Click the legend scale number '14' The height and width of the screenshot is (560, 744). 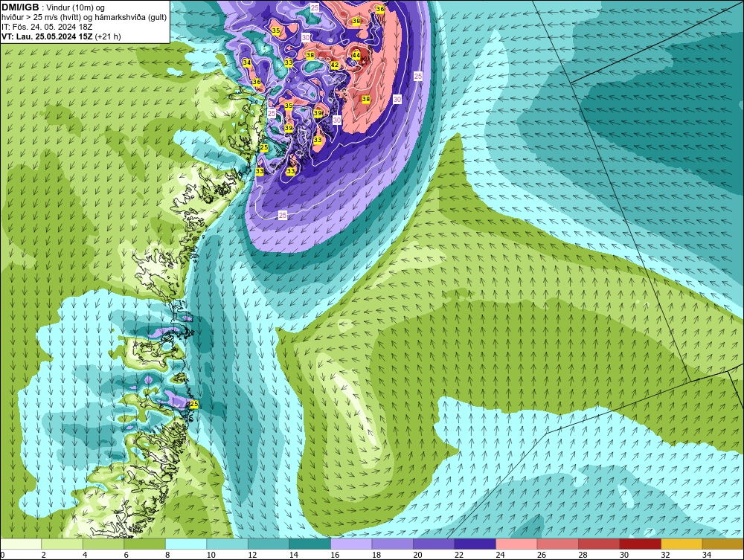click(293, 555)
